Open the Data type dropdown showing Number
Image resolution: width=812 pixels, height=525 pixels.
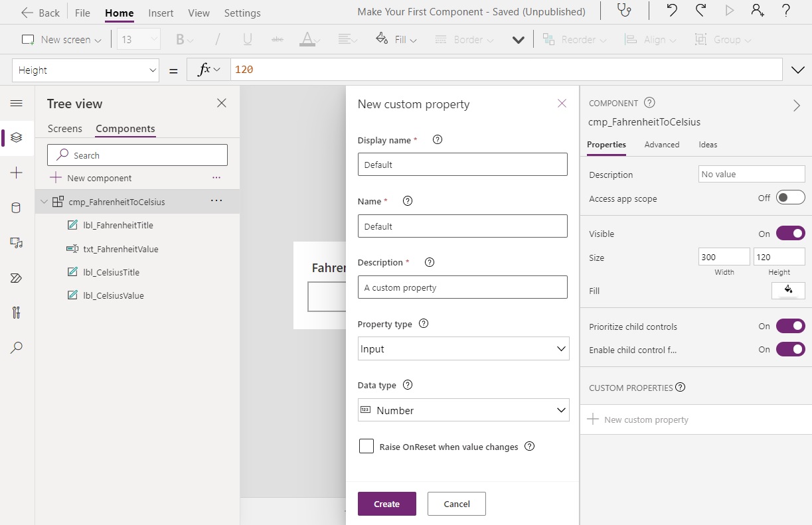(x=463, y=410)
